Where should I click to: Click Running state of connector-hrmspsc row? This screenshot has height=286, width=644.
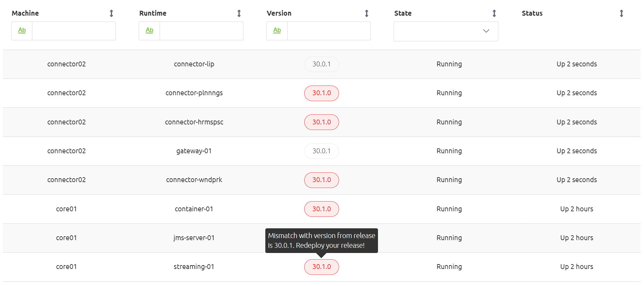(x=449, y=122)
